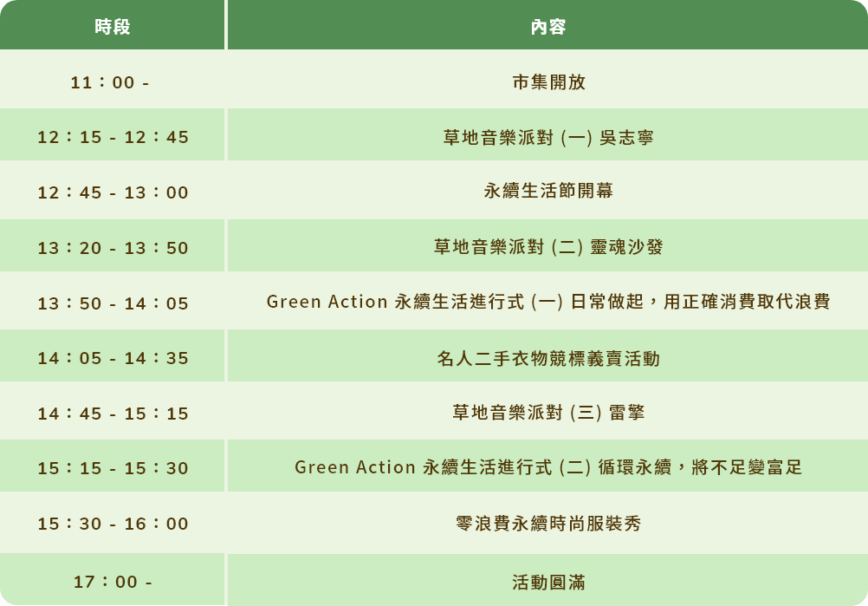Select the 13：20 - 13：50 time slot
The height and width of the screenshot is (606, 868).
tap(113, 248)
